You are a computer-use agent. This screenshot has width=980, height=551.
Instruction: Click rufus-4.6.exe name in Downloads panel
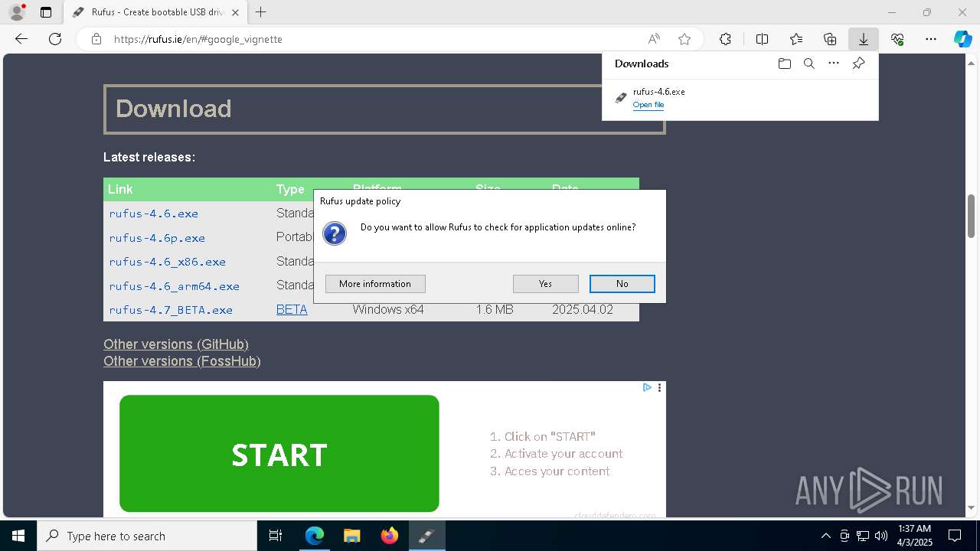[658, 91]
